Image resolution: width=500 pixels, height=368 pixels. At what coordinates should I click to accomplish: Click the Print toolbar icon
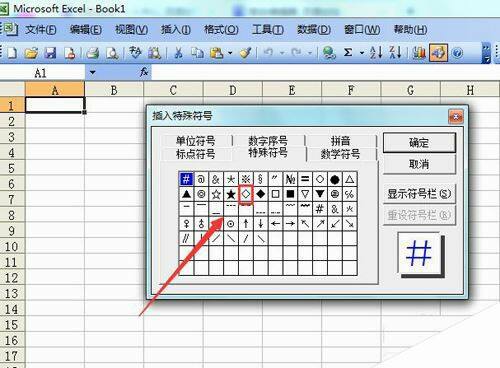pos(93,53)
